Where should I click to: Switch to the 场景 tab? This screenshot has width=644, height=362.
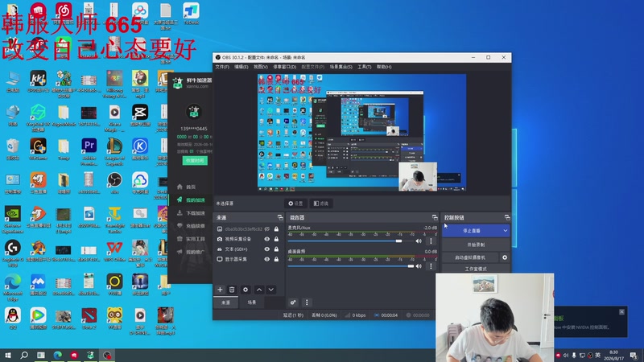252,302
